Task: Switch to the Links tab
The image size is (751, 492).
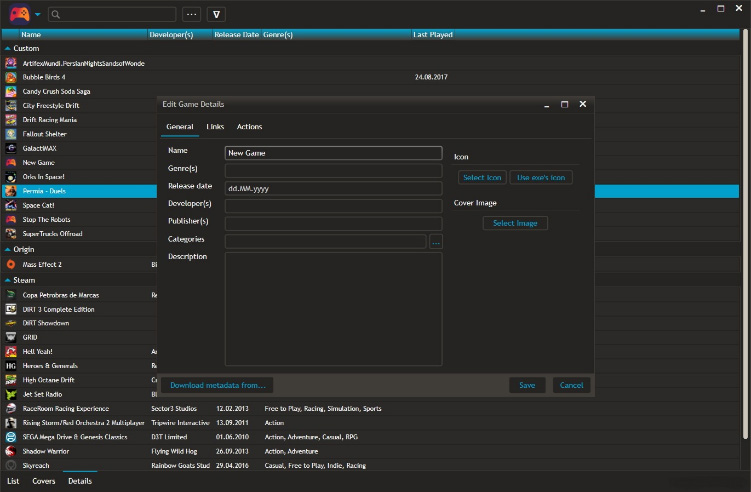Action: click(x=215, y=126)
